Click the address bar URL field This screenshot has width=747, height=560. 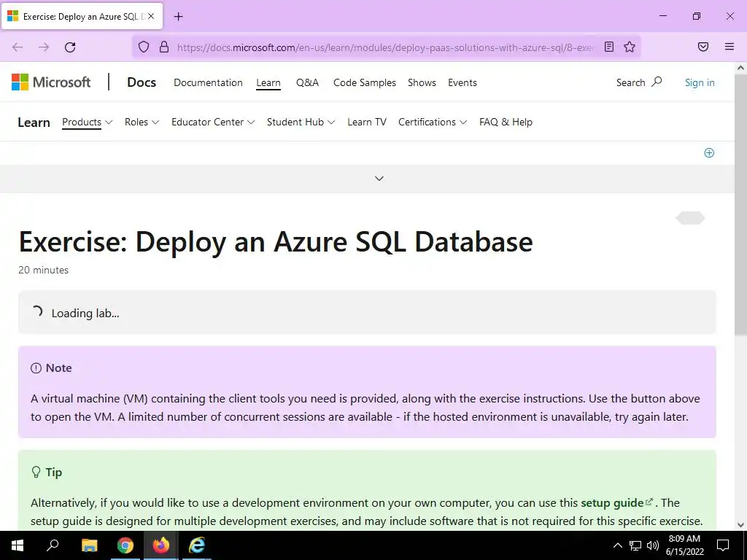[385, 47]
